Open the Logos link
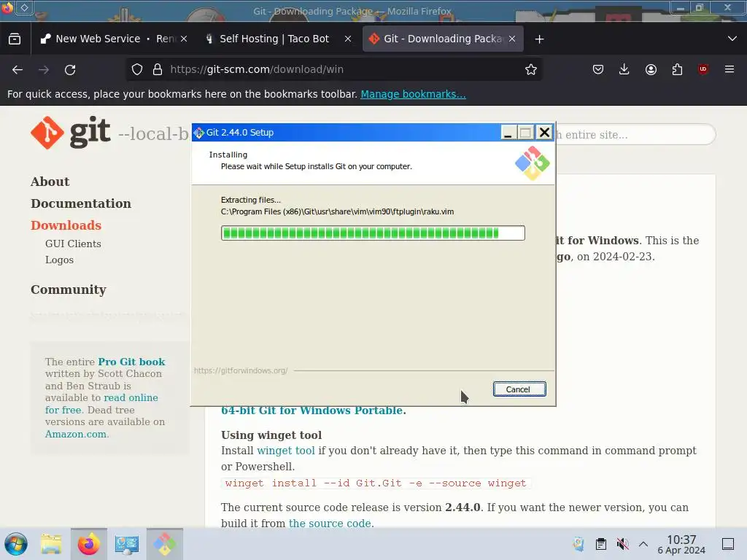 (x=59, y=260)
